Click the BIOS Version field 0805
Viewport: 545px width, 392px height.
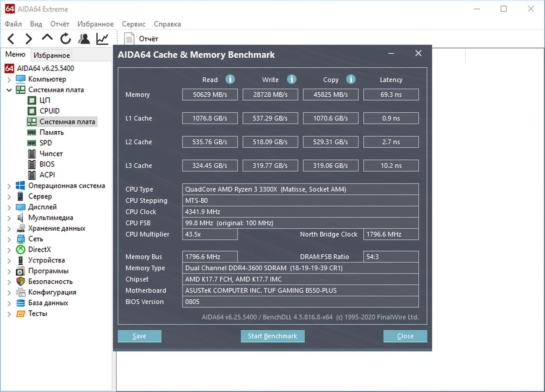pyautogui.click(x=300, y=302)
